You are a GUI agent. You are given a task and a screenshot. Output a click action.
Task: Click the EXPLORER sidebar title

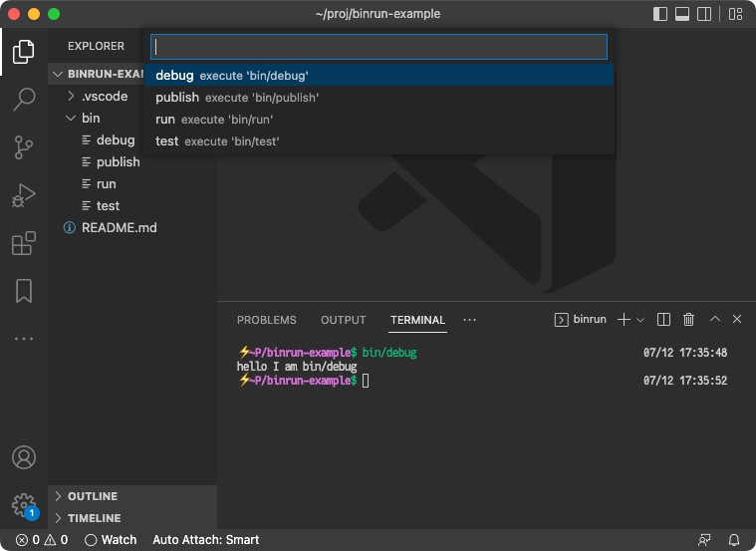pyautogui.click(x=96, y=46)
